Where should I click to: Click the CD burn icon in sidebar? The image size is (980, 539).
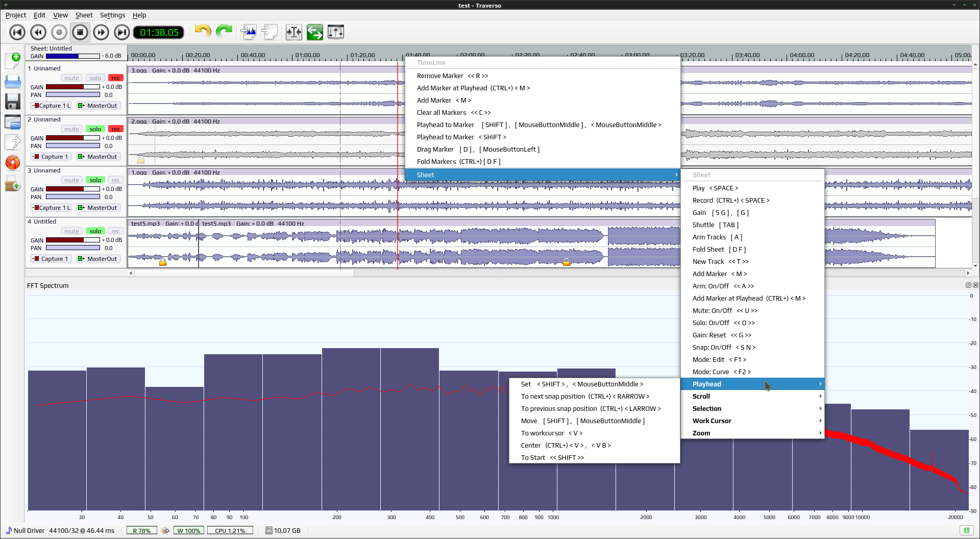pos(13,162)
